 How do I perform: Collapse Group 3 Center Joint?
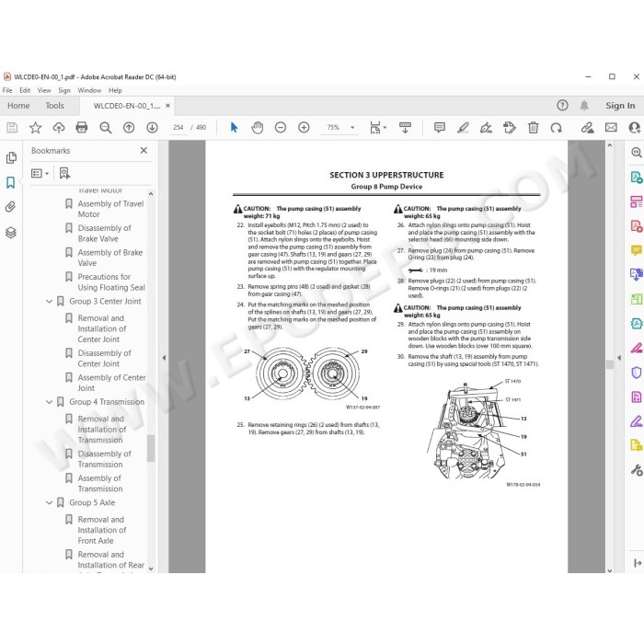(49, 302)
